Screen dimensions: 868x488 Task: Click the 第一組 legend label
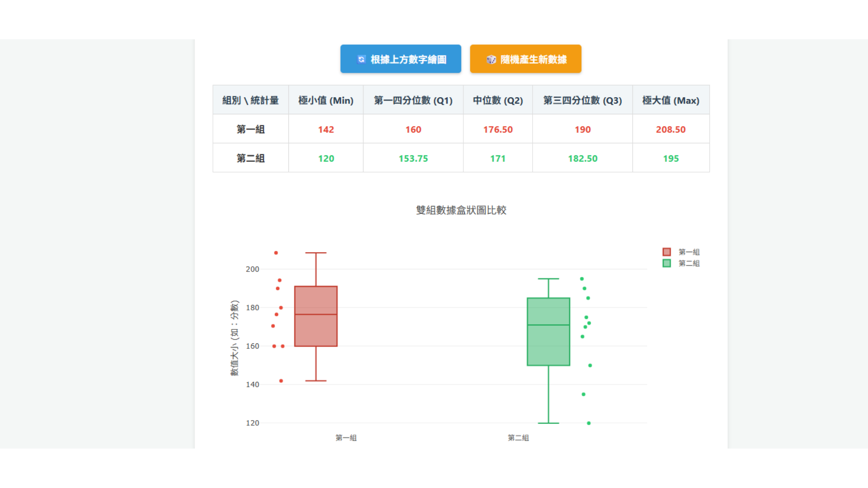689,252
